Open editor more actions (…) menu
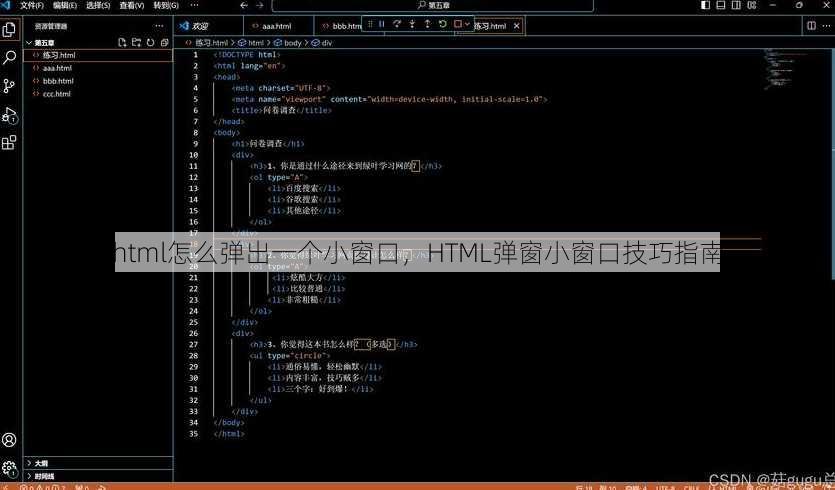Viewport: 835px width, 490px height. point(826,26)
